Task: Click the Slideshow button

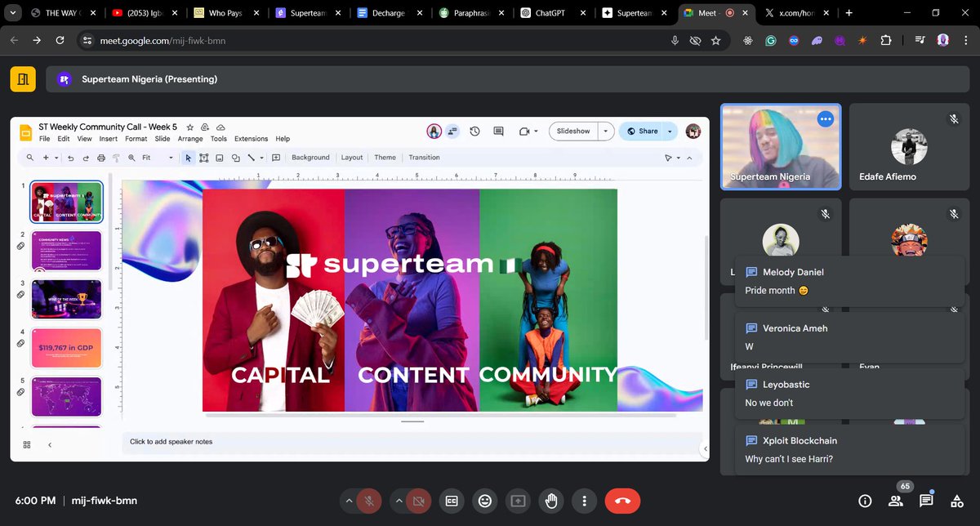Action: click(573, 131)
